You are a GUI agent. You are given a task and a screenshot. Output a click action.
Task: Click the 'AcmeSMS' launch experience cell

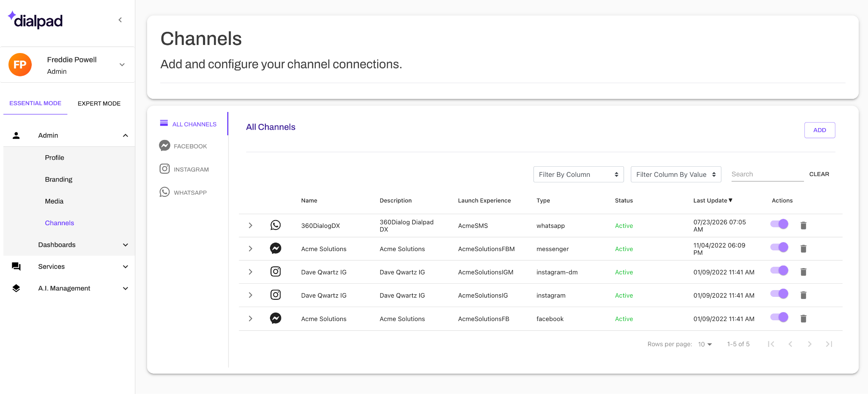[x=473, y=226]
